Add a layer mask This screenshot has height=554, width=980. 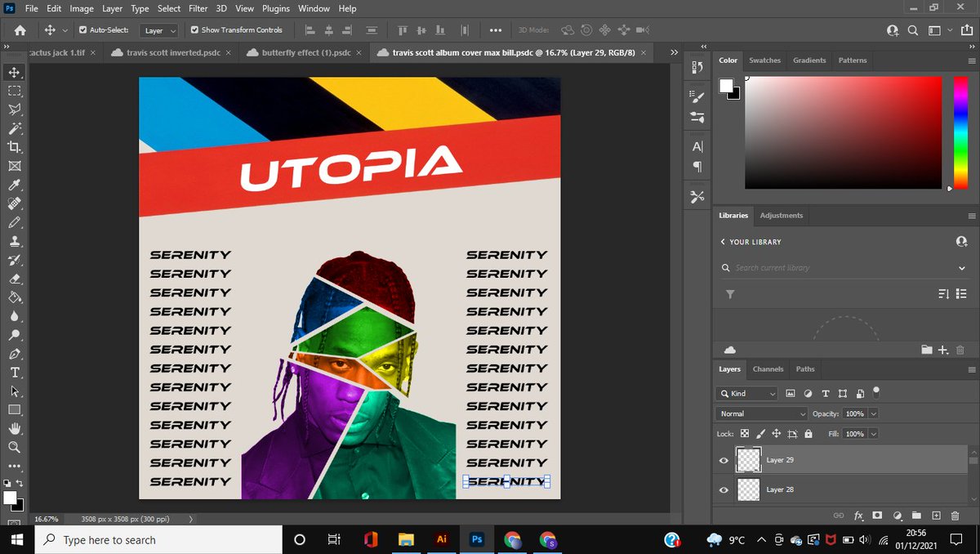[877, 516]
